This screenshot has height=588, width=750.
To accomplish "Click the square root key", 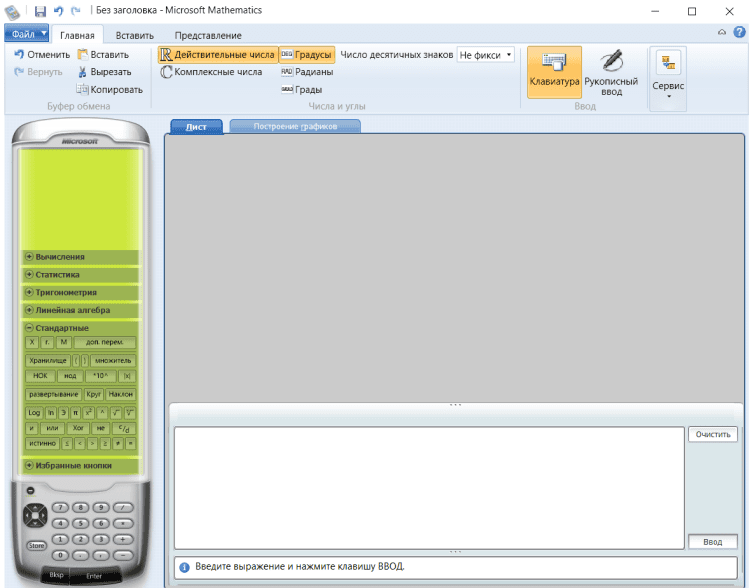I will point(116,412).
